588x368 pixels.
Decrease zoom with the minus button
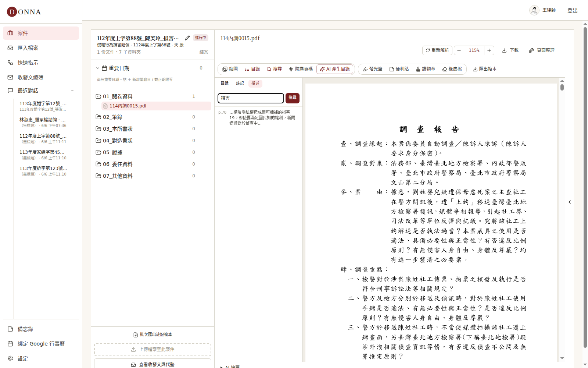pyautogui.click(x=459, y=50)
